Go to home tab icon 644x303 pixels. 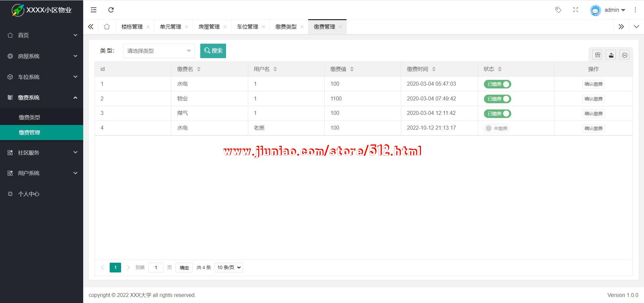coord(107,27)
